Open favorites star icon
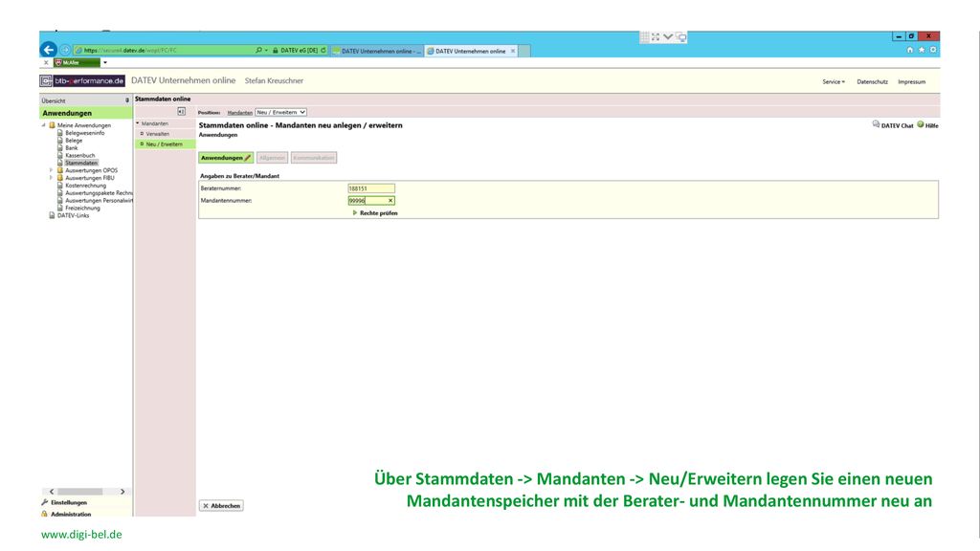 922,50
